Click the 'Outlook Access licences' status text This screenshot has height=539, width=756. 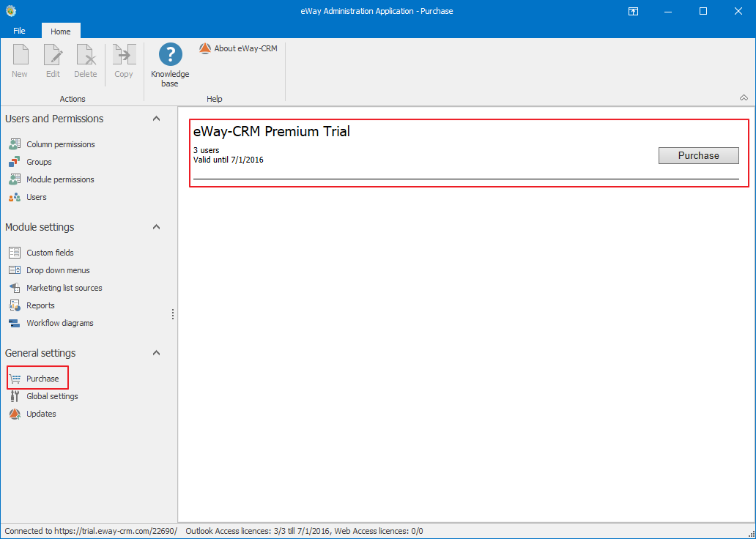coord(304,531)
